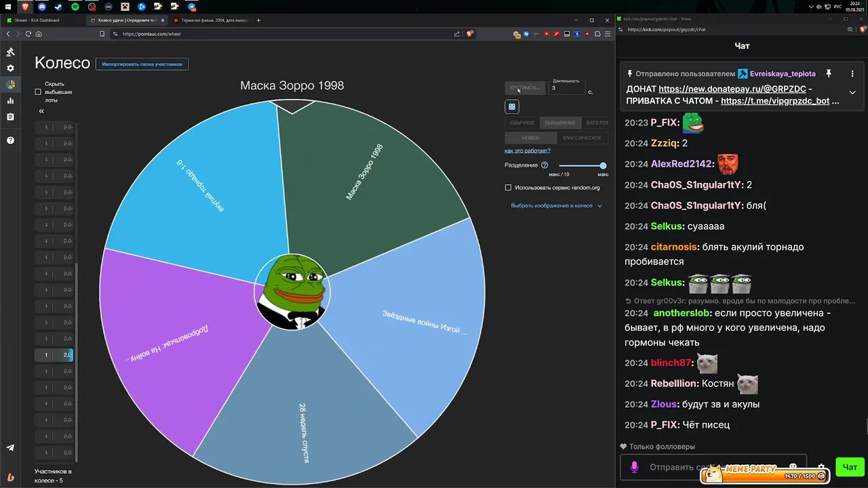Switch to 'Обычное' wheel mode tab
The height and width of the screenshot is (488, 868).
pyautogui.click(x=522, y=123)
